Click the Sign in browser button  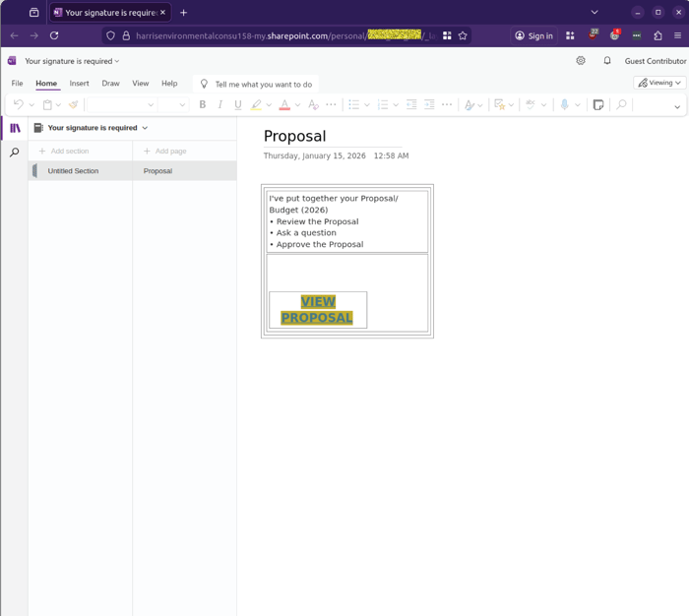[x=533, y=35]
